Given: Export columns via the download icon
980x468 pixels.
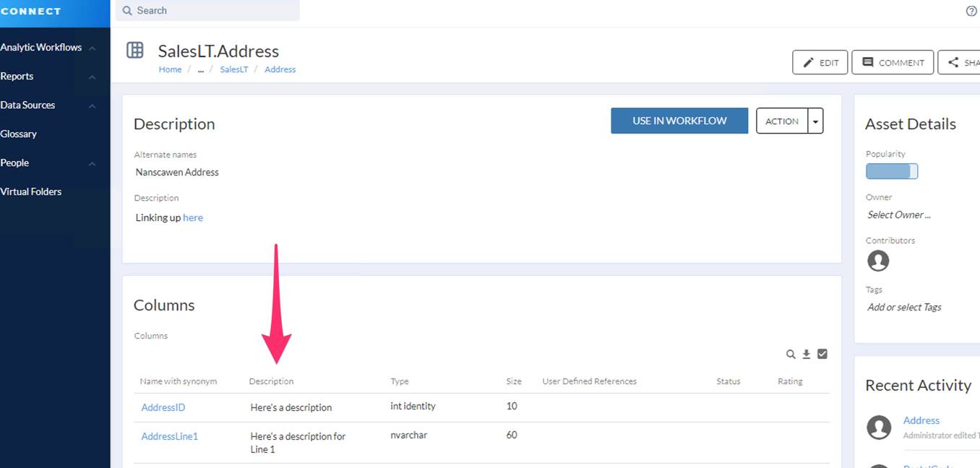Looking at the screenshot, I should pos(806,354).
